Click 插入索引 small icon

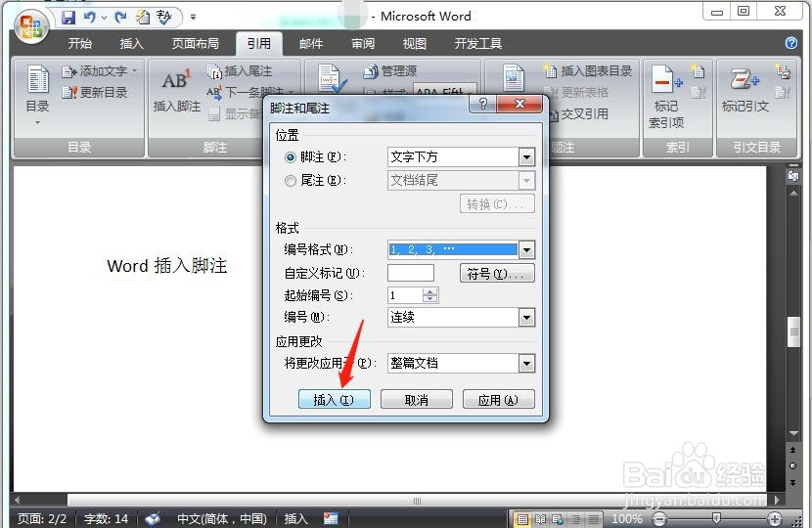[698, 71]
